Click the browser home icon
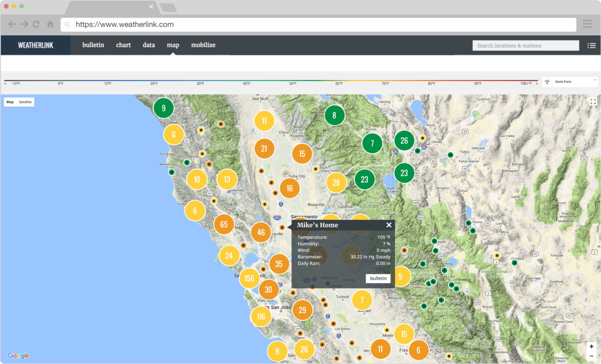This screenshot has height=364, width=601. pos(50,24)
